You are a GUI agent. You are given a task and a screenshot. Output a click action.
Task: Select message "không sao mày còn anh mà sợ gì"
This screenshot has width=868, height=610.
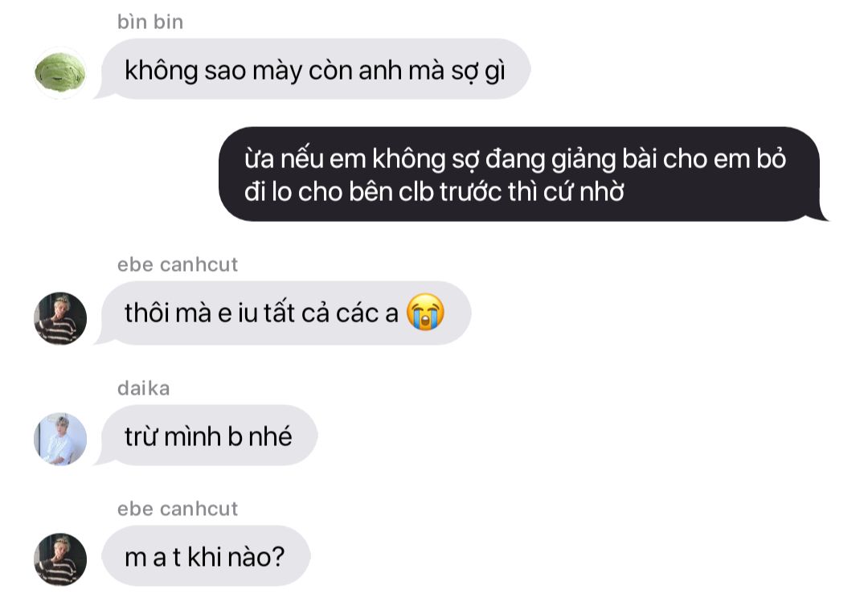click(316, 69)
